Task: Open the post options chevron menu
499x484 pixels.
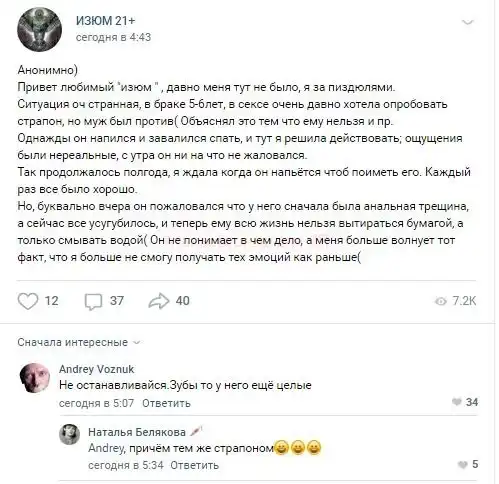Action: (468, 22)
